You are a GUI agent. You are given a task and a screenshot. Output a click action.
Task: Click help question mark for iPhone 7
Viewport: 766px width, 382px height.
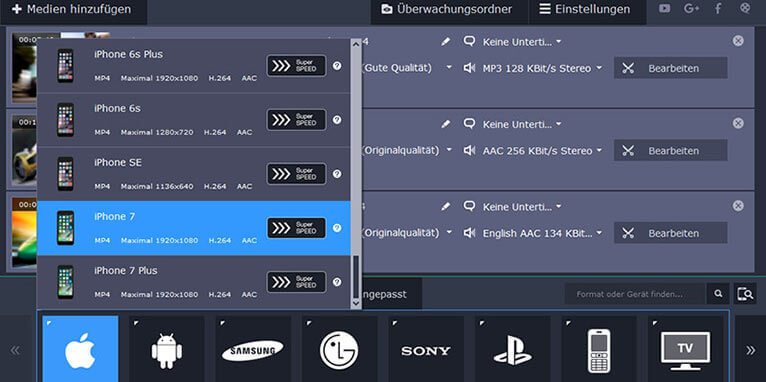337,228
